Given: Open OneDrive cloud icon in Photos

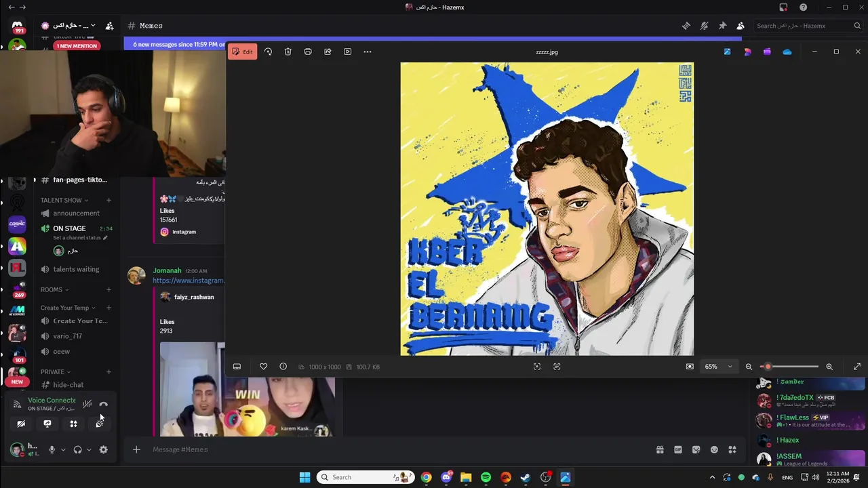Looking at the screenshot, I should click(787, 52).
